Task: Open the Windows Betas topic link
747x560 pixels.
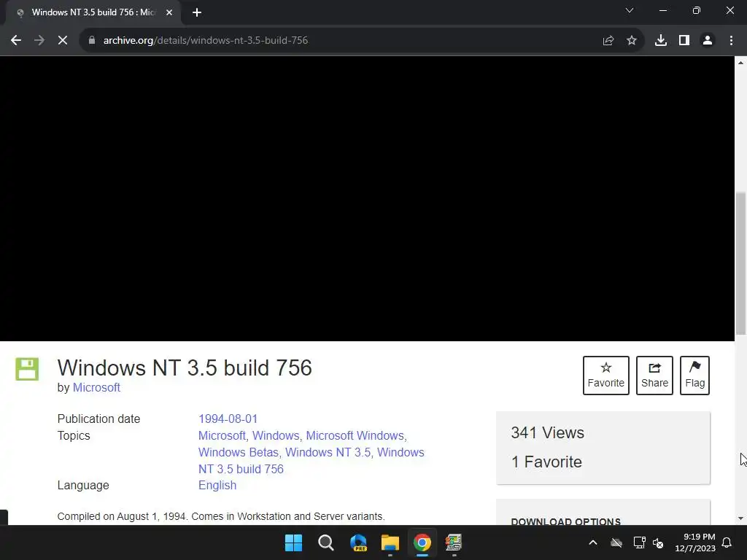Action: [239, 452]
